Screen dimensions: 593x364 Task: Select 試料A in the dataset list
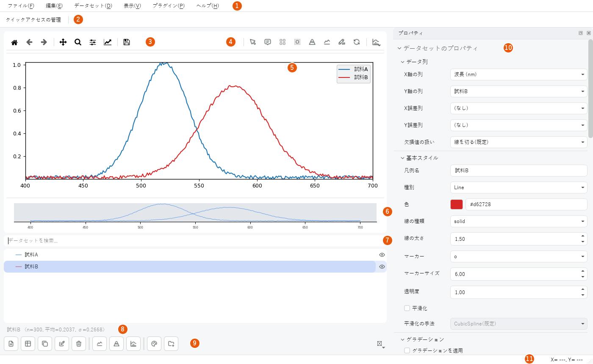[x=190, y=255]
